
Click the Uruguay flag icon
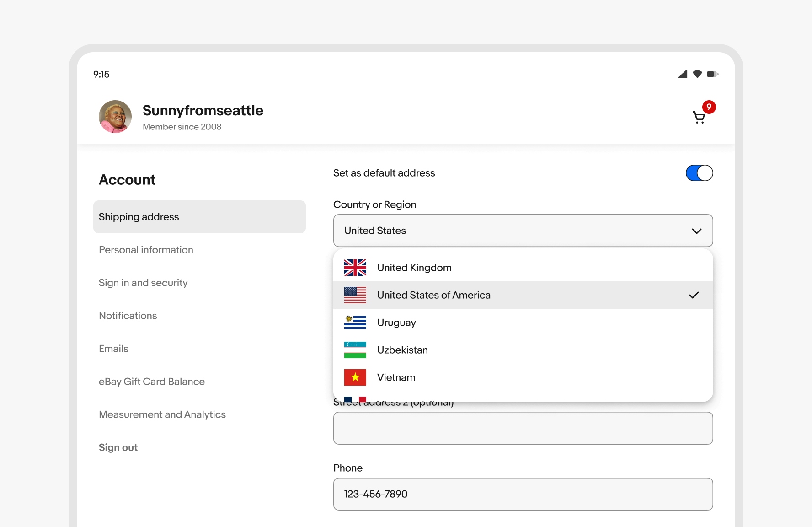[355, 323]
